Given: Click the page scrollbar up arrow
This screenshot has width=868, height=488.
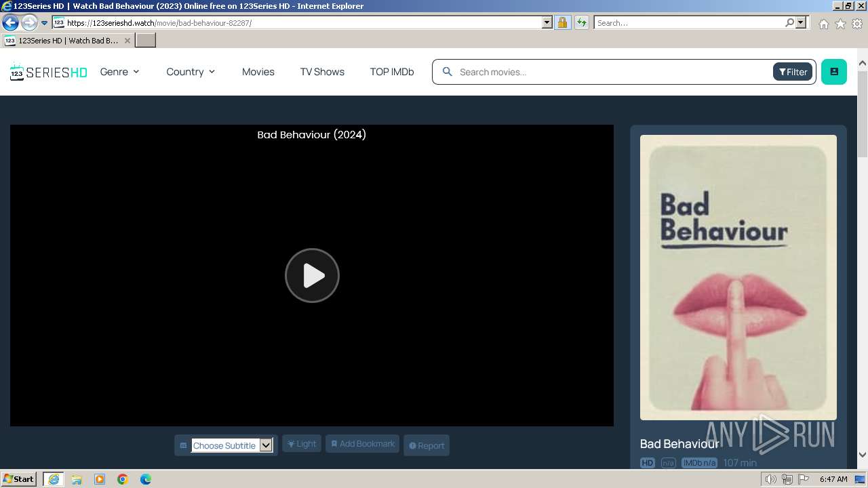Looking at the screenshot, I should [x=863, y=64].
